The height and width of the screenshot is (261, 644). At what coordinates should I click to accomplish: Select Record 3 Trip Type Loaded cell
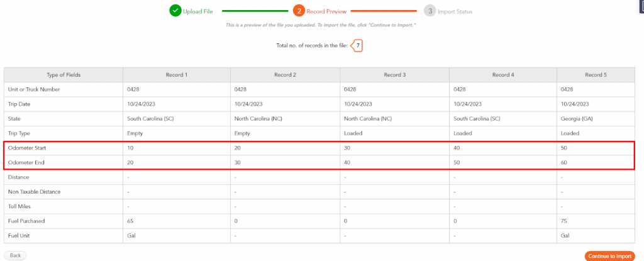[395, 133]
